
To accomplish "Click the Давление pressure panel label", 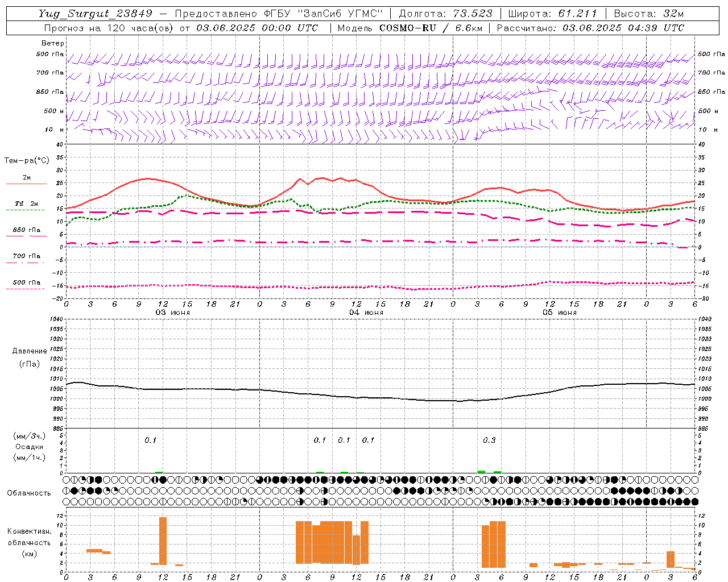I will coord(30,351).
